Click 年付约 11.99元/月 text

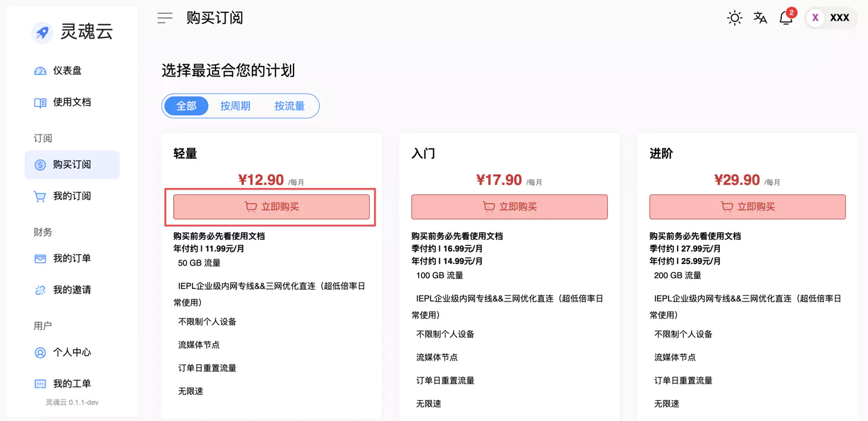tap(209, 249)
